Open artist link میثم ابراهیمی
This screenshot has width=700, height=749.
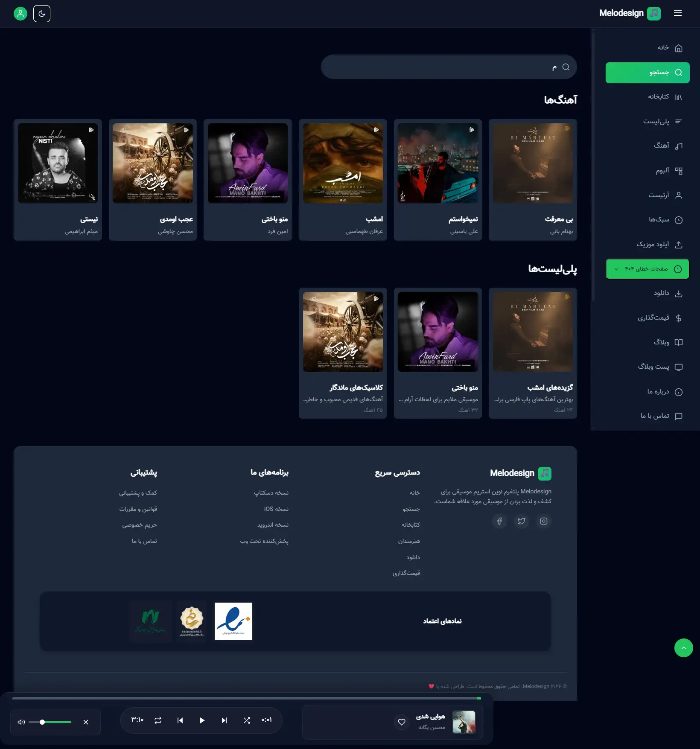[x=81, y=231]
